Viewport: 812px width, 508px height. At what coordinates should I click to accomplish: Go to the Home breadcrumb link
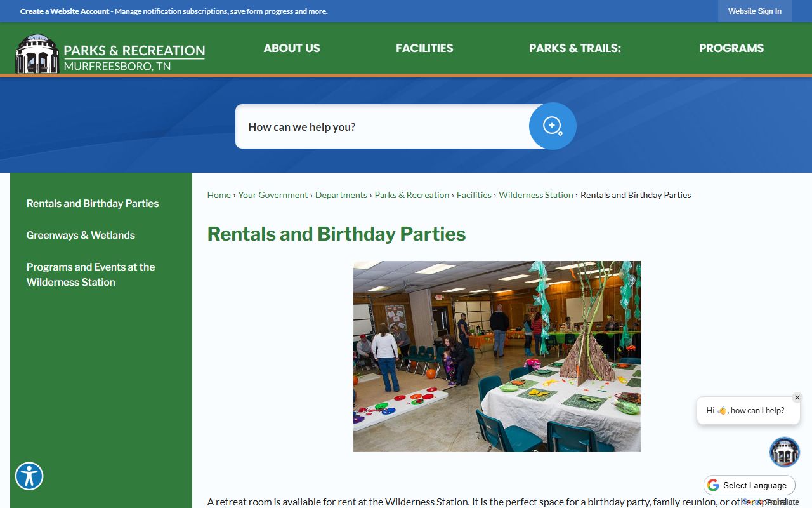219,195
